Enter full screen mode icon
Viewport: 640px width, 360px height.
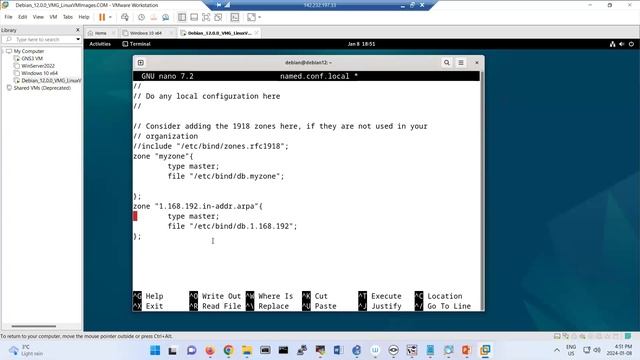click(206, 17)
